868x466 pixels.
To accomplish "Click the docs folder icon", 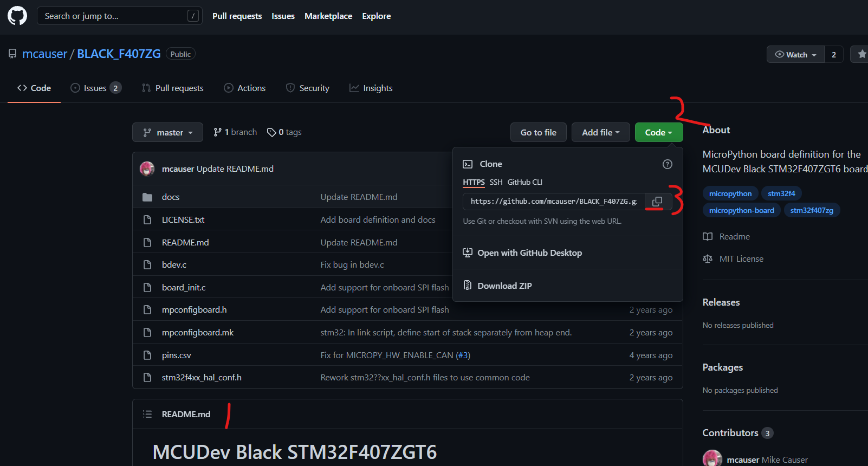I will point(147,197).
